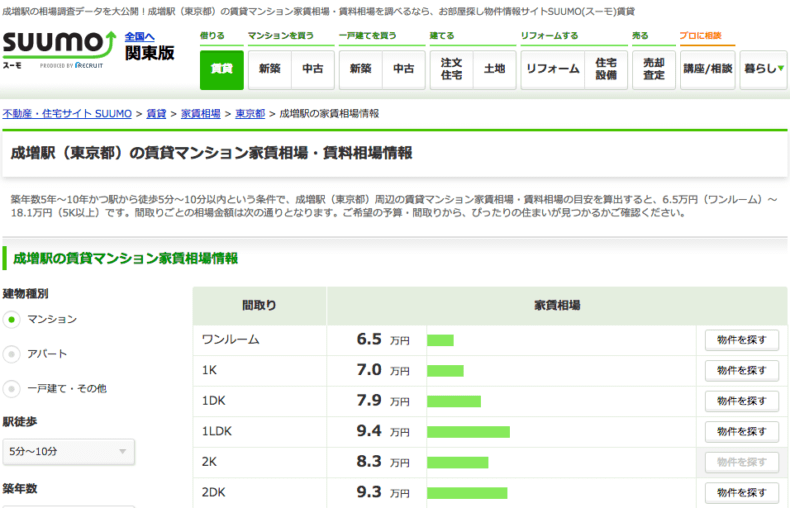Image resolution: width=790 pixels, height=508 pixels.
Task: Open 新築 under 一戸建てを買う
Action: pos(361,70)
